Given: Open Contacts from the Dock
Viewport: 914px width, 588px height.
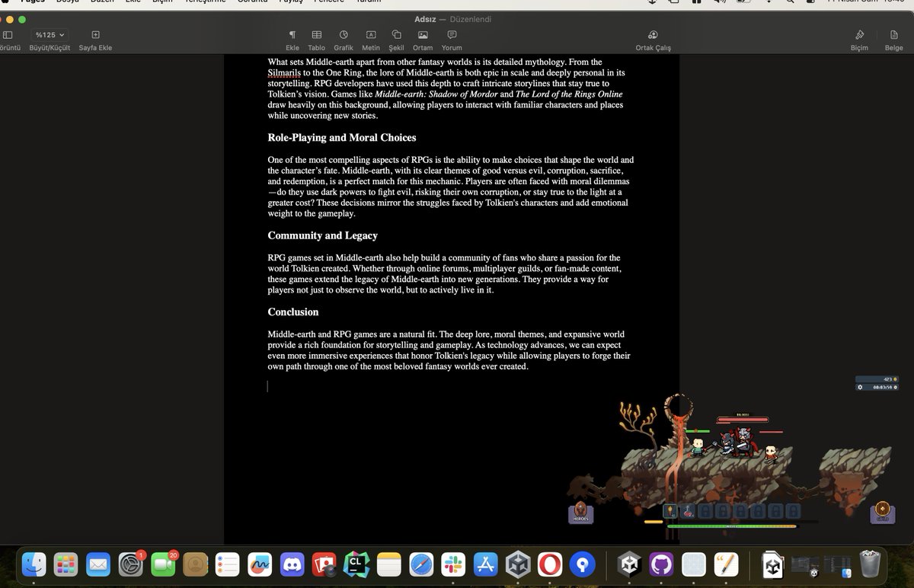Looking at the screenshot, I should (196, 564).
